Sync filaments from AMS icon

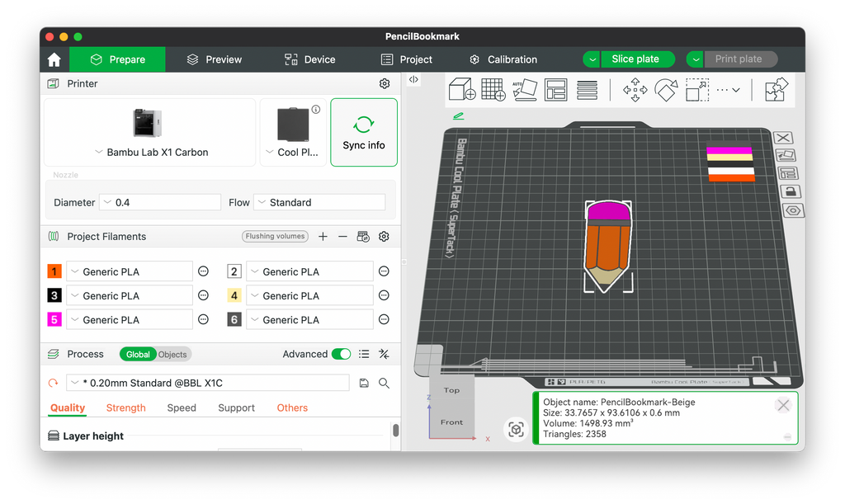pyautogui.click(x=363, y=237)
